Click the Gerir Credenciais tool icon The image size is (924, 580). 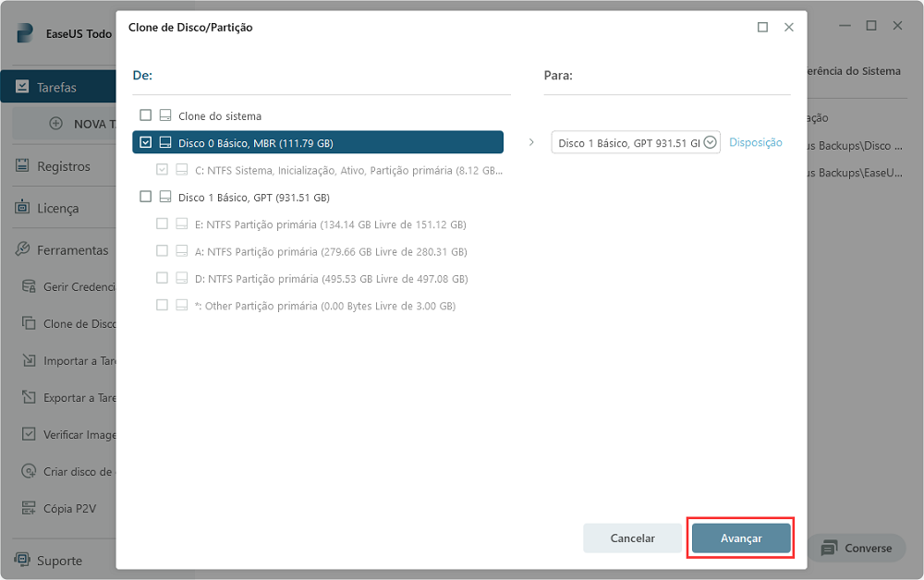pyautogui.click(x=28, y=286)
